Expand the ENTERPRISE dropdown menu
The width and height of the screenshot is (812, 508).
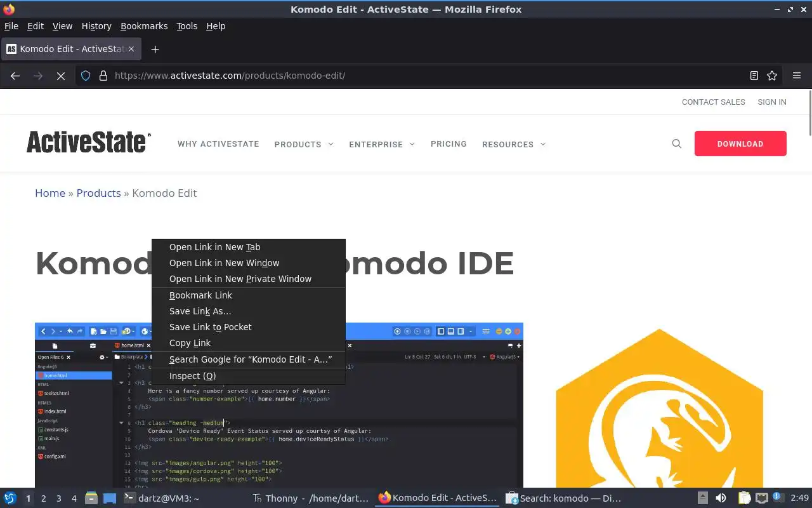pyautogui.click(x=382, y=144)
